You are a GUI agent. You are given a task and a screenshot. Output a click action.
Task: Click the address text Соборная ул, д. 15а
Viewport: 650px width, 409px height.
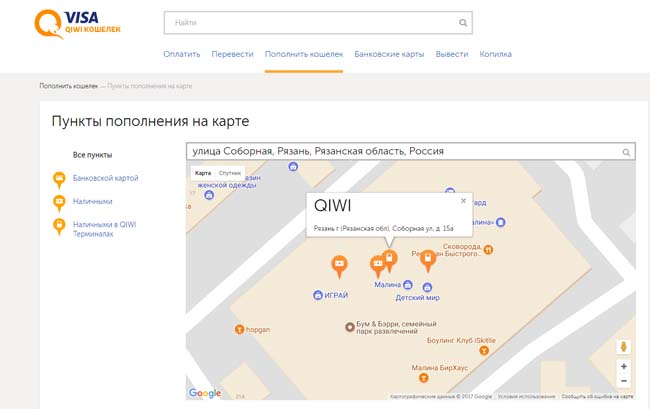(x=422, y=228)
